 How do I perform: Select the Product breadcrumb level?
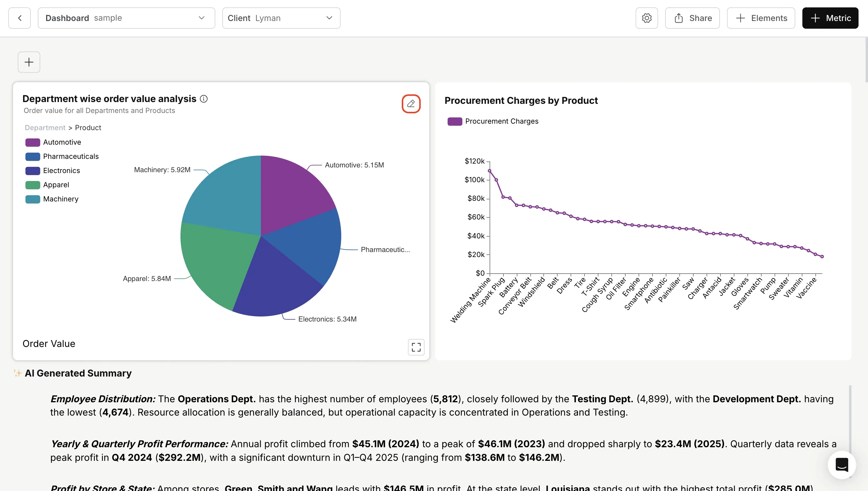(x=88, y=128)
